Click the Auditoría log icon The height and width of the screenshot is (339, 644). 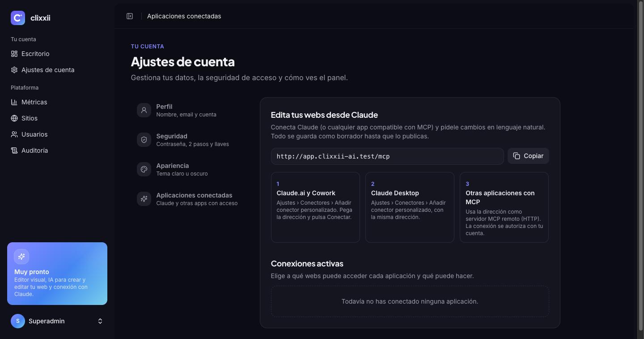[14, 150]
